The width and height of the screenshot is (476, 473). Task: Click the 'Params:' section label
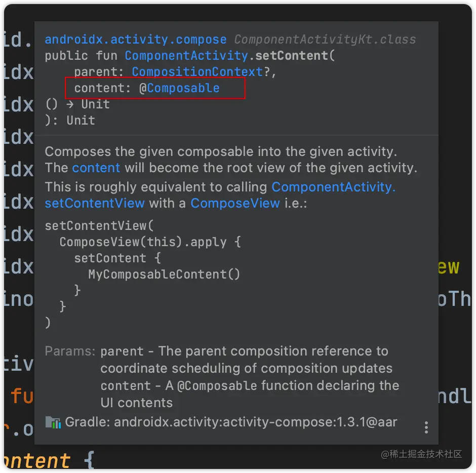point(70,351)
